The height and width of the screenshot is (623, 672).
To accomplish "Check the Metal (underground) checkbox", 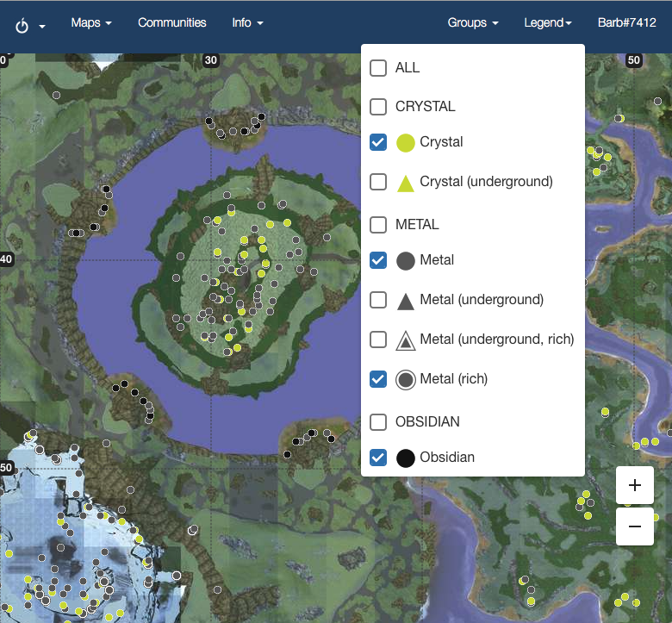I will click(378, 300).
